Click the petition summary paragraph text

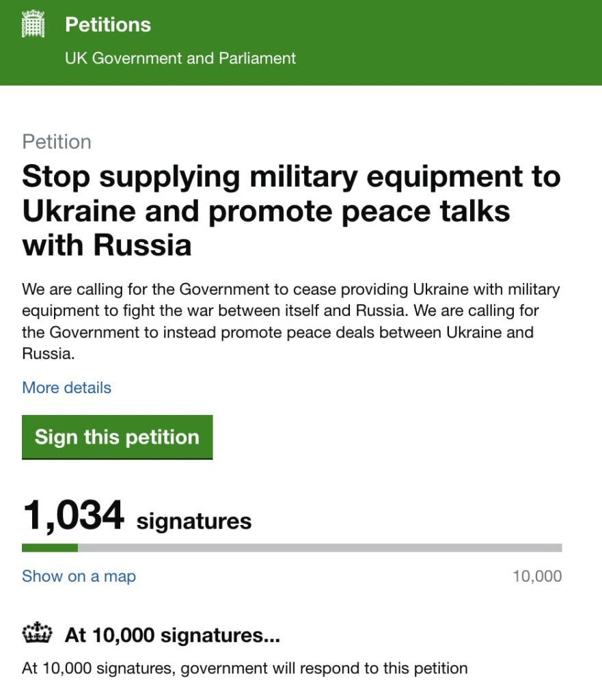click(290, 321)
